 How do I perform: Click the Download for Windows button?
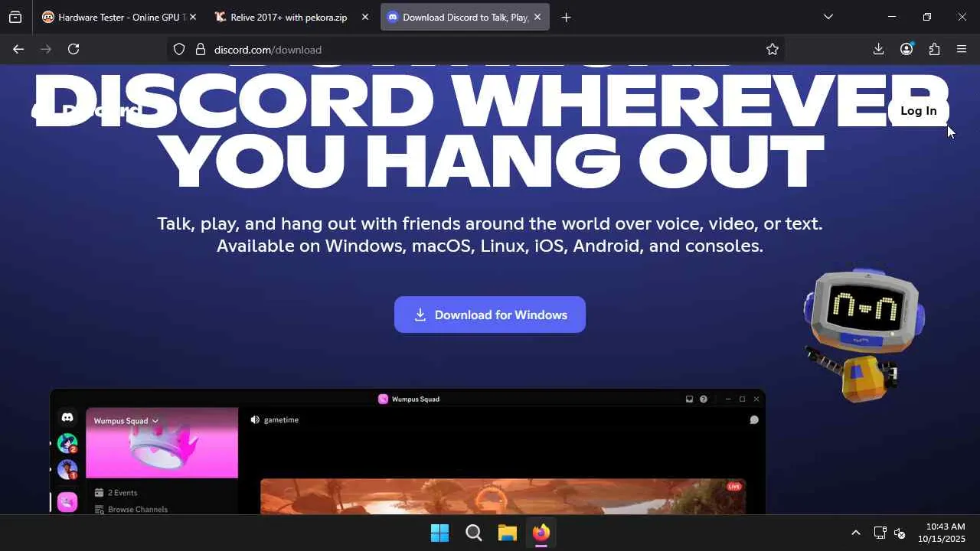click(x=490, y=315)
